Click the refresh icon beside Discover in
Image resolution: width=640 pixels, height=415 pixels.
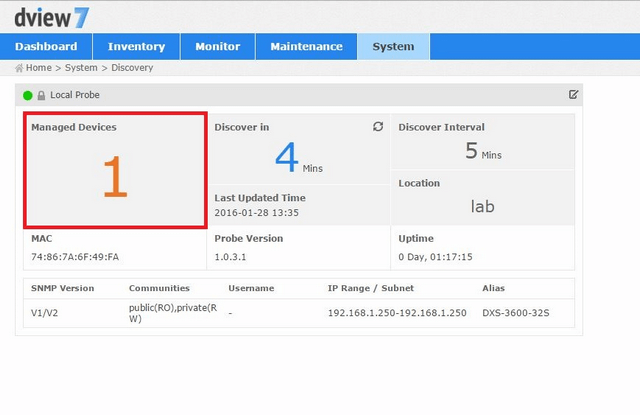[x=378, y=127]
